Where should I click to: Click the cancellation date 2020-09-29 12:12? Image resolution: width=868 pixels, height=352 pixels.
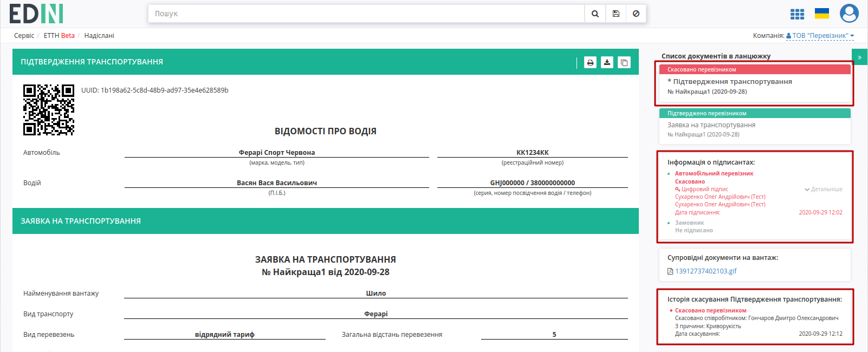tap(821, 334)
